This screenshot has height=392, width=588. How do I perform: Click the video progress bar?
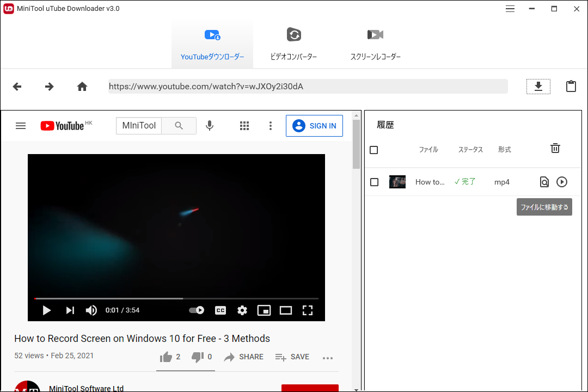[x=176, y=298]
